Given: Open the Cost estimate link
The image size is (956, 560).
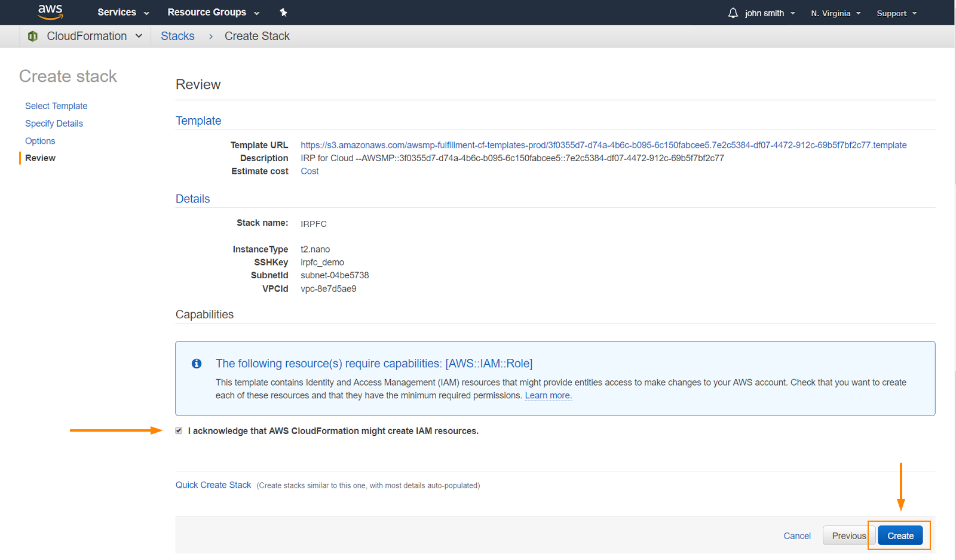Looking at the screenshot, I should pyautogui.click(x=310, y=171).
